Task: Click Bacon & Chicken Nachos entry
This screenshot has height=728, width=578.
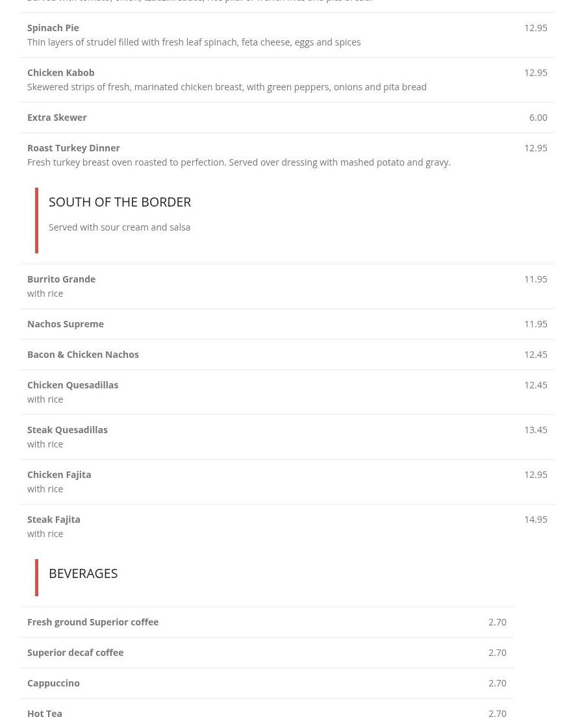Action: (83, 355)
